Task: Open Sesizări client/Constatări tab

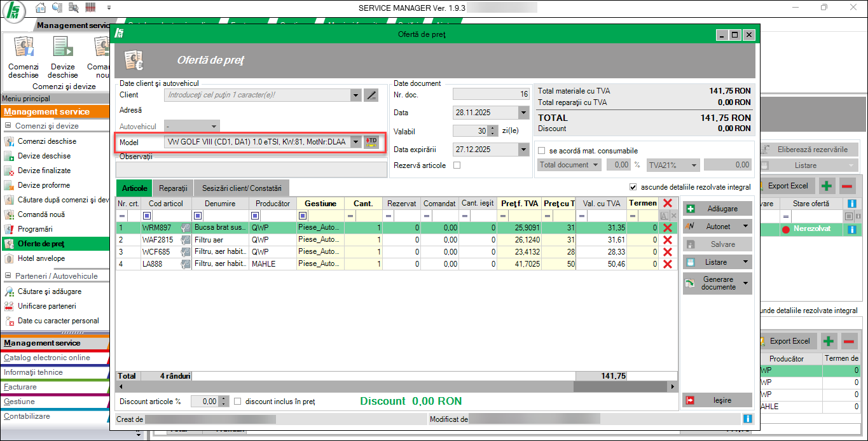Action: pos(241,188)
